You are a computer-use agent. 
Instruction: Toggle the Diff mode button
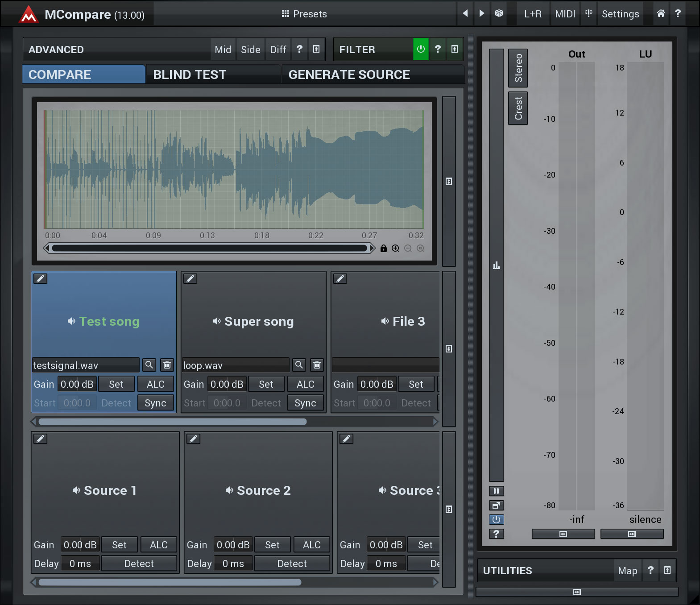coord(278,50)
